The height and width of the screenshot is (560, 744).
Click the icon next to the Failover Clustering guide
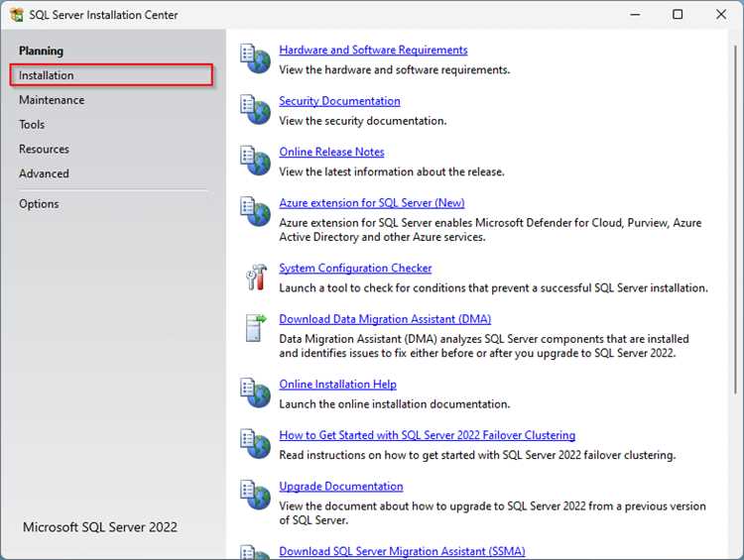click(x=255, y=444)
